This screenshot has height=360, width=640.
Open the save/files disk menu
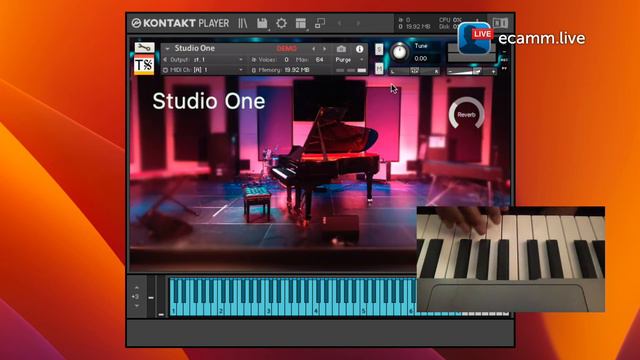[262, 23]
